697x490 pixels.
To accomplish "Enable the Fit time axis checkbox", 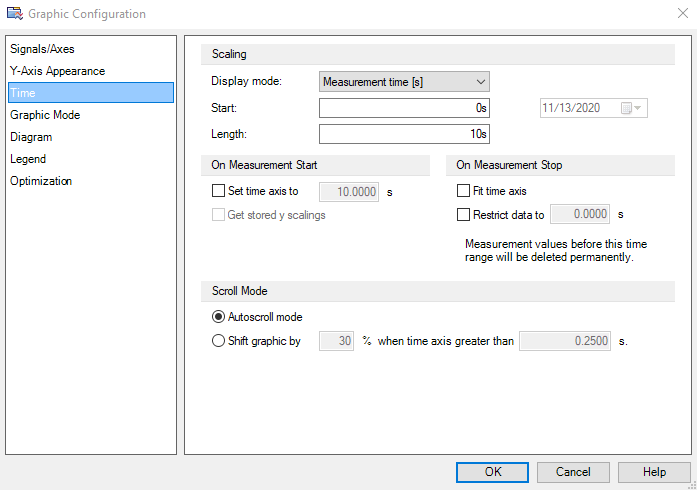I will [x=463, y=191].
